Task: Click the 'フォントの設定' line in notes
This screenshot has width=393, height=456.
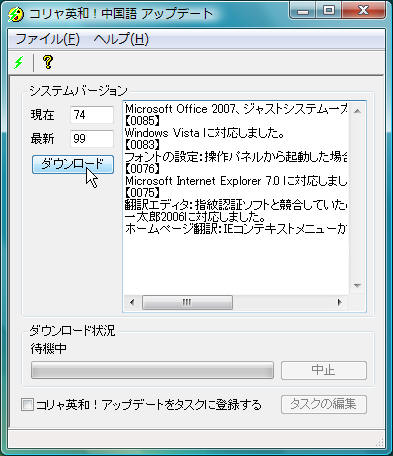Action: [x=236, y=157]
